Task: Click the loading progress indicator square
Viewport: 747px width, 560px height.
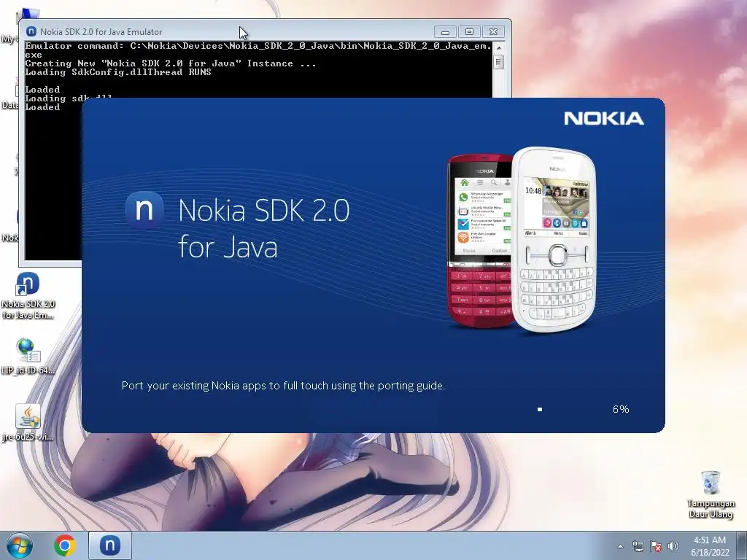Action: click(540, 409)
